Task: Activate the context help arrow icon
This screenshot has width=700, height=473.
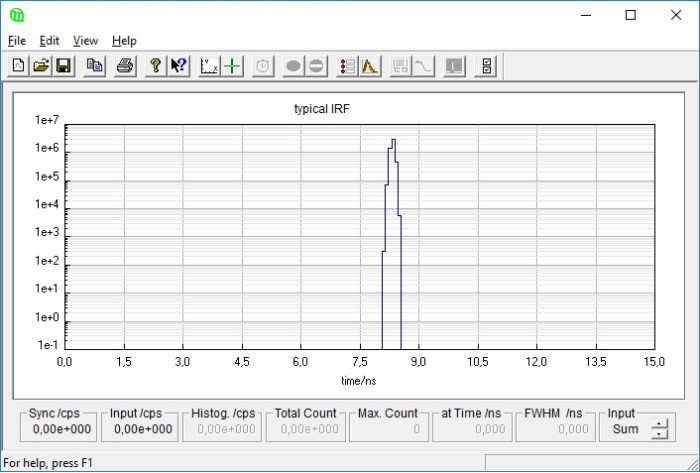Action: [x=178, y=67]
